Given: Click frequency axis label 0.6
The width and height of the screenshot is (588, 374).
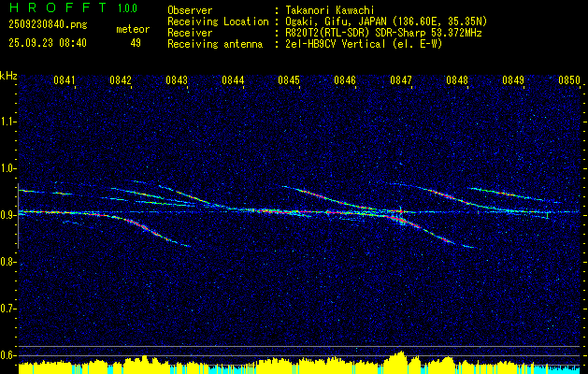Looking at the screenshot, I should pyautogui.click(x=8, y=355).
